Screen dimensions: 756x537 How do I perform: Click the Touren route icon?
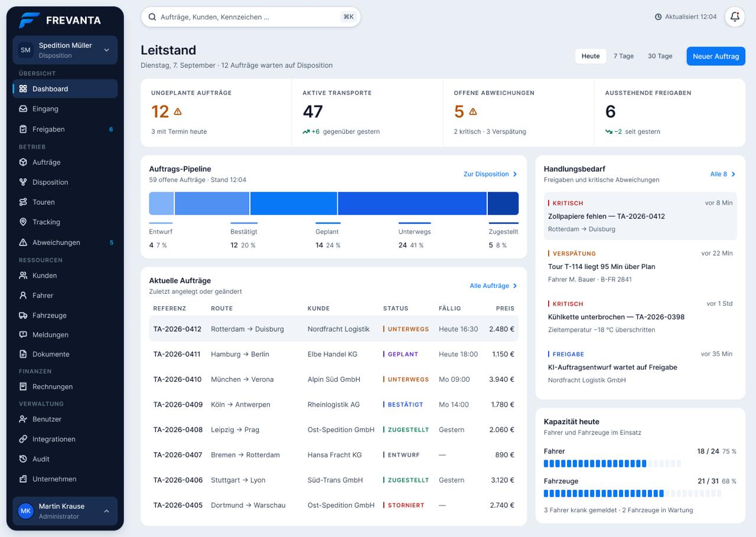click(23, 202)
